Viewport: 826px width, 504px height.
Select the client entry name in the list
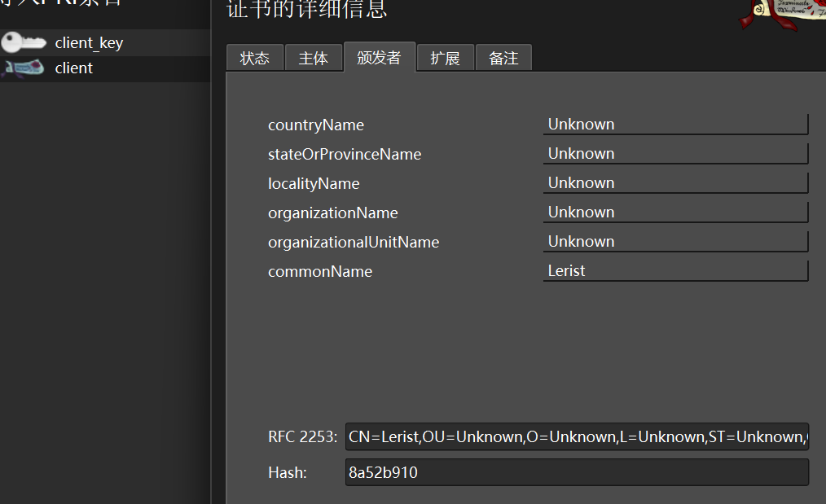click(74, 68)
